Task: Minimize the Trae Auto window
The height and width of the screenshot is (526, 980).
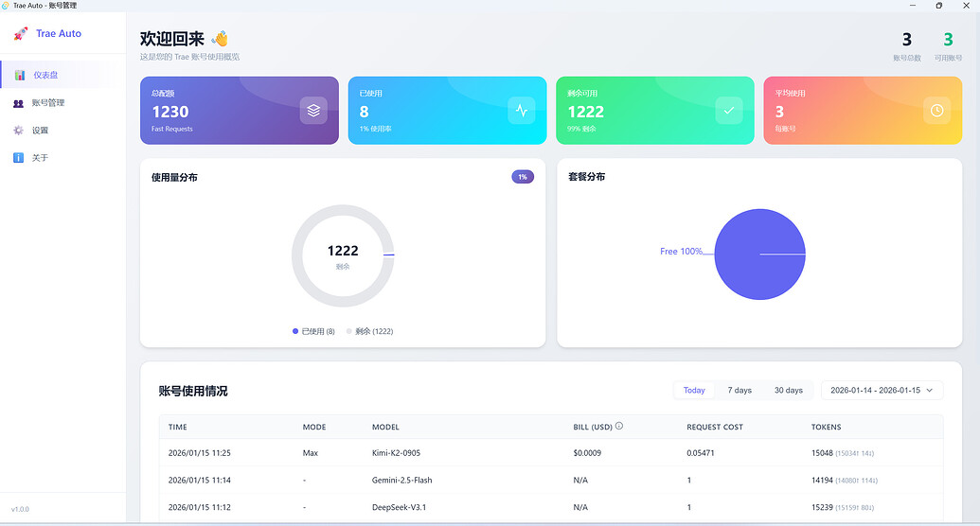Action: (x=913, y=5)
